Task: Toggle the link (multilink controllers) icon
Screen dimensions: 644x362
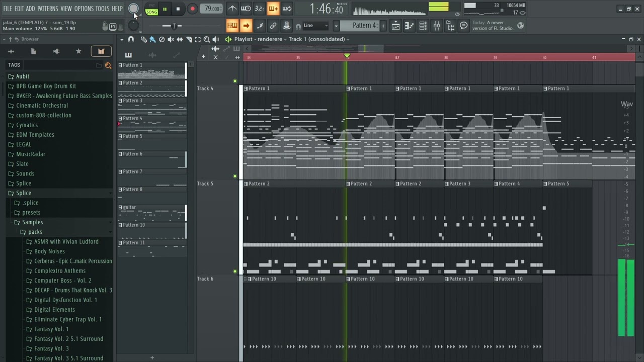Action: [x=273, y=26]
